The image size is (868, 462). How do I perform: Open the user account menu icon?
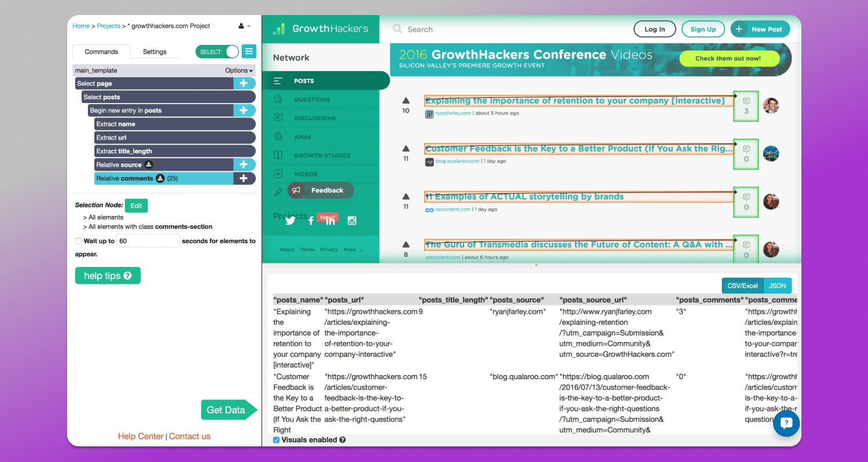pos(244,26)
